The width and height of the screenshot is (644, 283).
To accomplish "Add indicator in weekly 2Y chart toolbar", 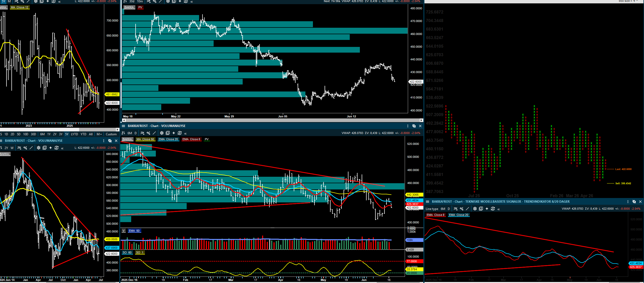I will (x=19, y=148).
